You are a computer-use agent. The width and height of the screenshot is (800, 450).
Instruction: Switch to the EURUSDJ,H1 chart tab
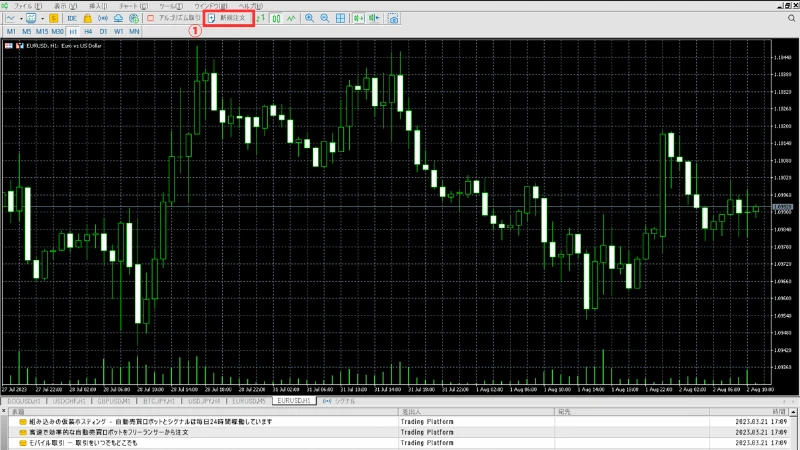point(294,401)
